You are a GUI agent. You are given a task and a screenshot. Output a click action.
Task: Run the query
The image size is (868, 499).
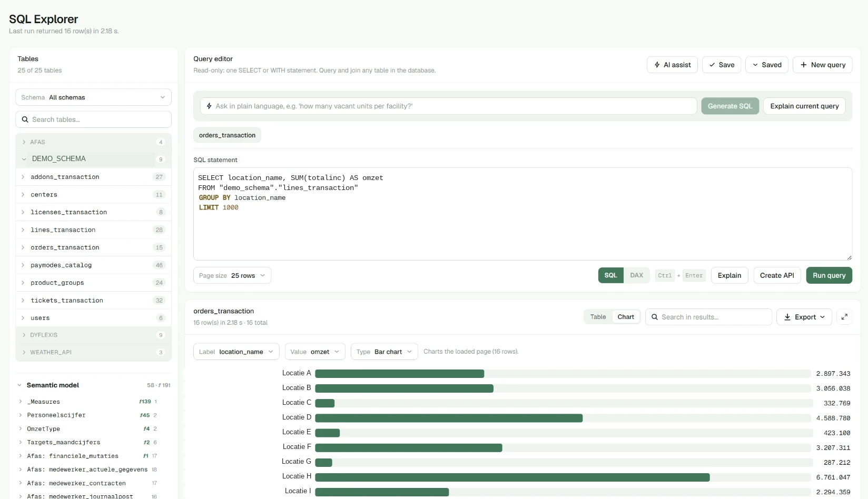point(829,275)
